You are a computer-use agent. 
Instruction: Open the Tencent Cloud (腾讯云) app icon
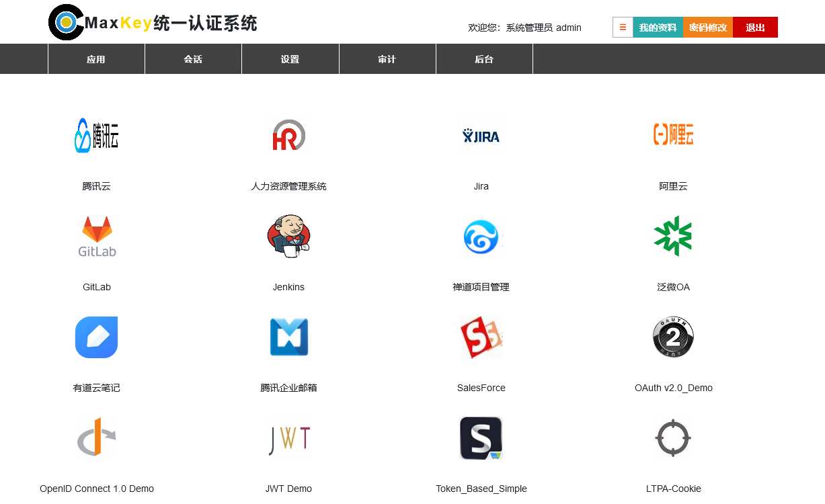(x=96, y=136)
